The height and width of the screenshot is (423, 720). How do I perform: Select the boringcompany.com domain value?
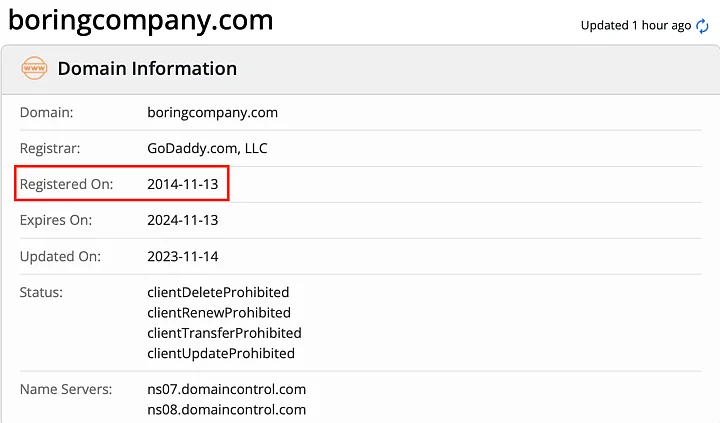[212, 113]
